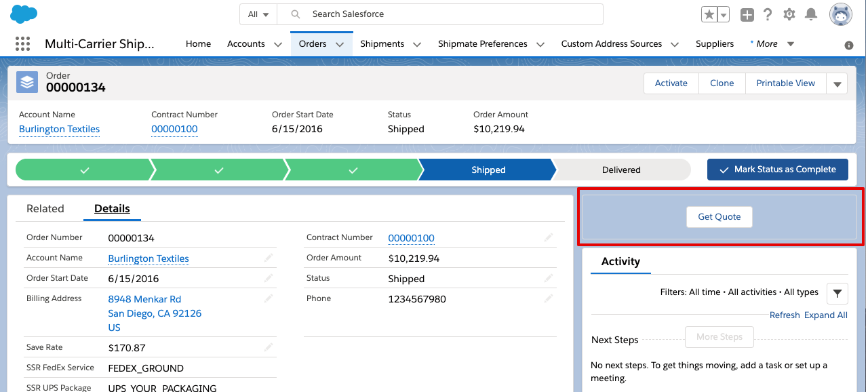
Task: Select the second completed path stage
Action: (x=218, y=170)
